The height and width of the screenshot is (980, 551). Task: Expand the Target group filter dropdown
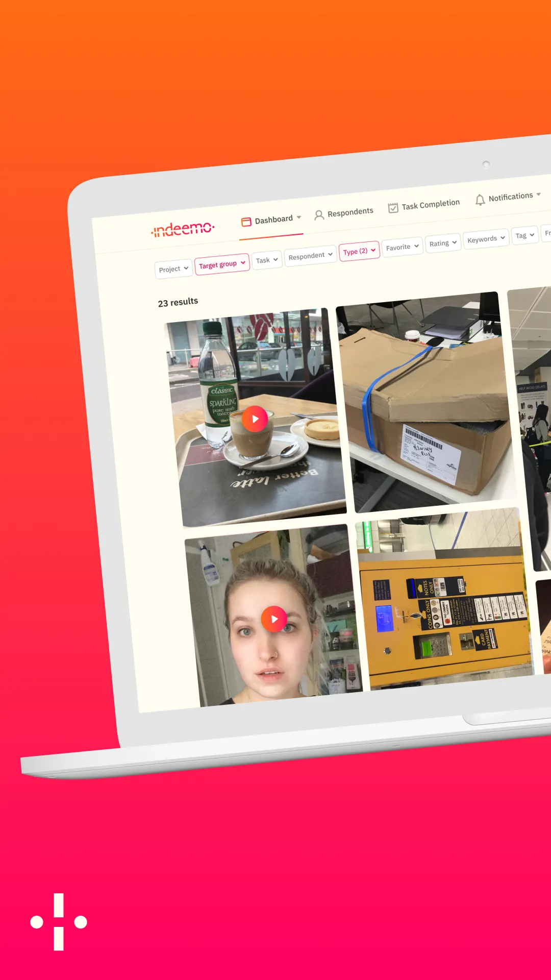coord(222,264)
